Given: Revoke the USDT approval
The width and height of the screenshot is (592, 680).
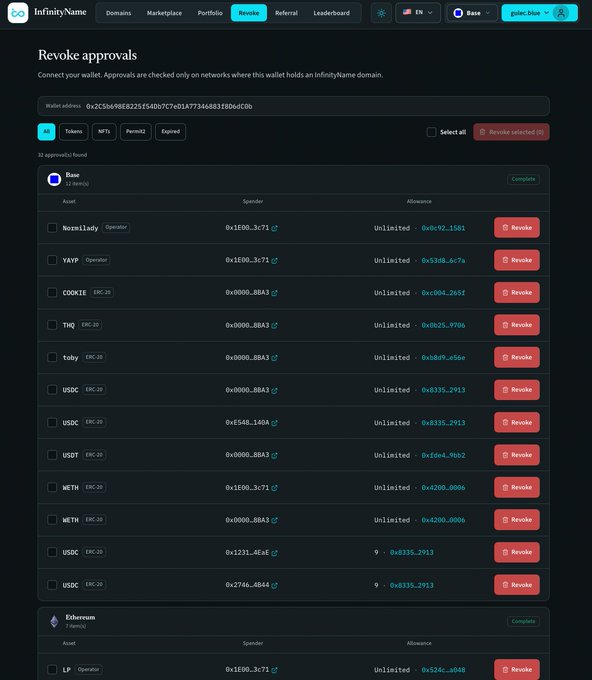Looking at the screenshot, I should 517,455.
